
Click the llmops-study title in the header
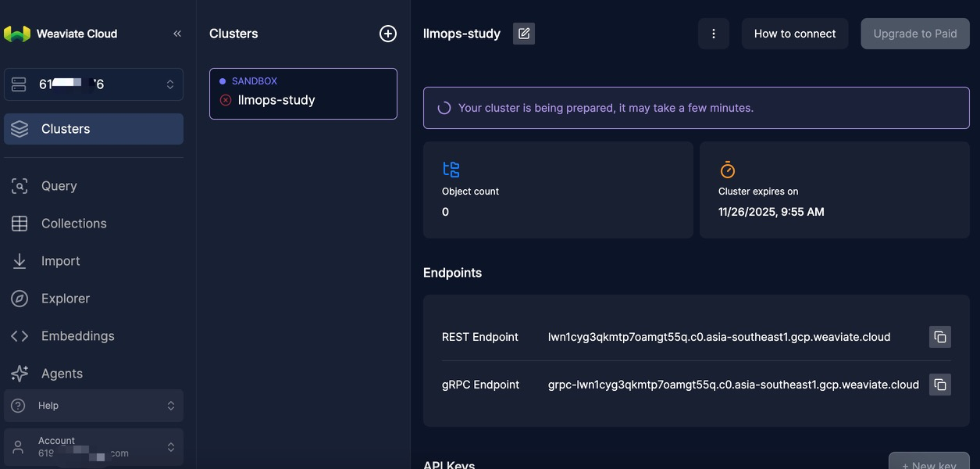(x=461, y=34)
